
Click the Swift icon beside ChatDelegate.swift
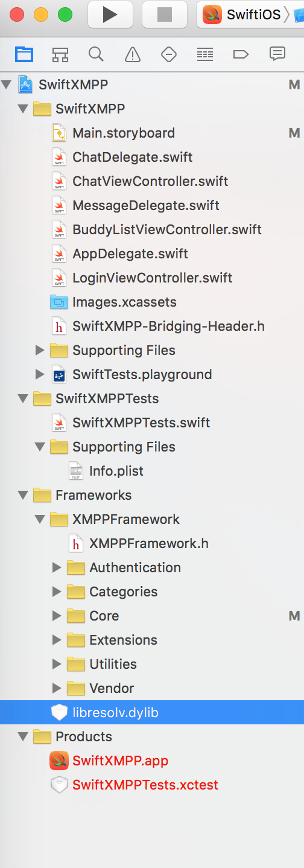[59, 157]
